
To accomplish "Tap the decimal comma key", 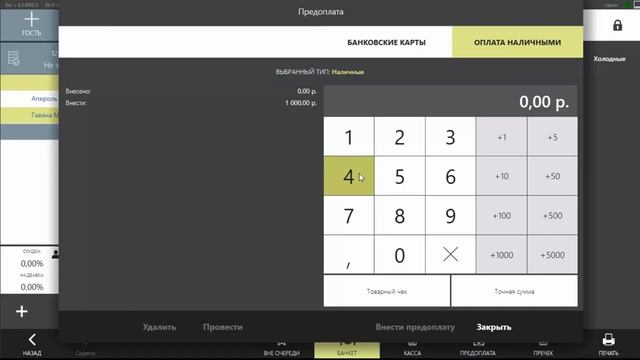I will click(349, 254).
